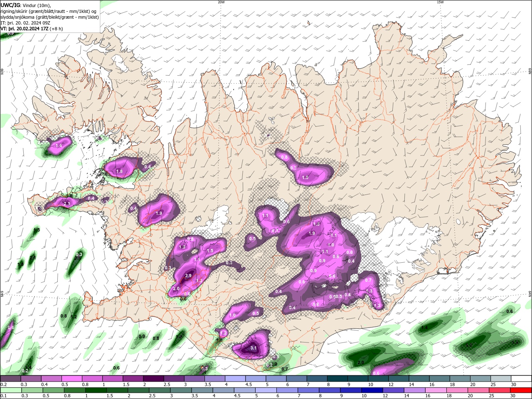Select the bottom-row legend swatch starting at 20
Viewport: 532px width, 399px height.
478,390
